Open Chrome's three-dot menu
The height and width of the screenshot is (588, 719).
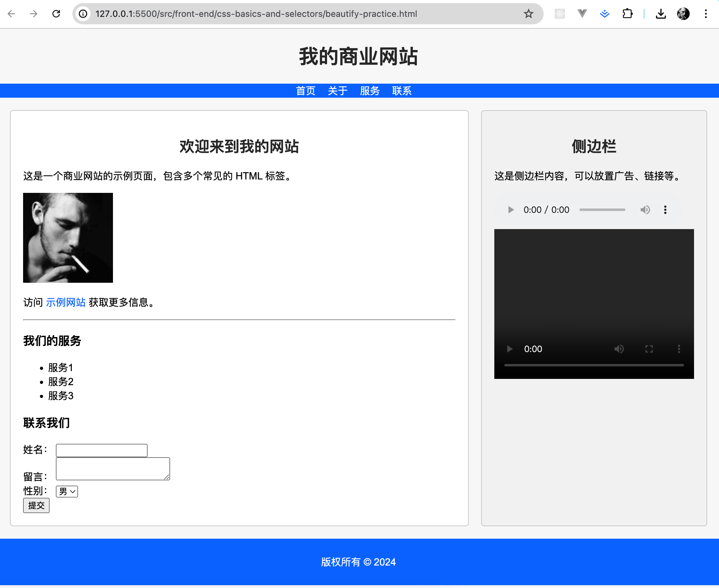point(706,14)
